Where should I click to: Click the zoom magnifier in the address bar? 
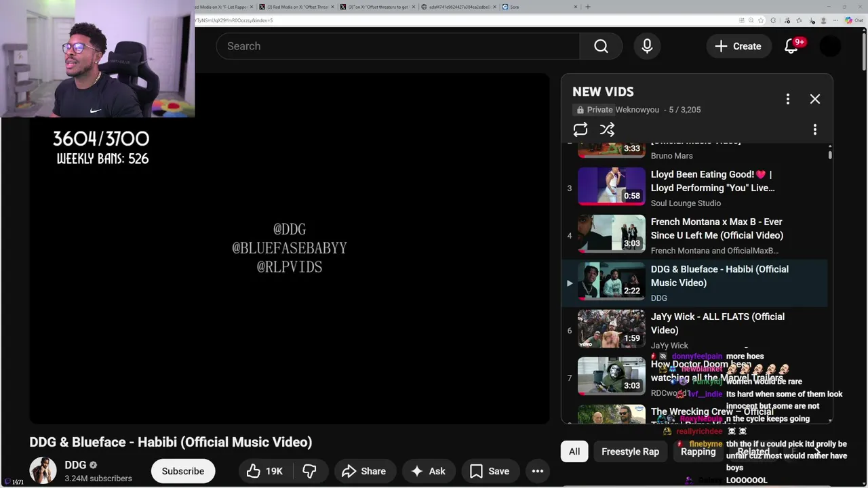[751, 20]
